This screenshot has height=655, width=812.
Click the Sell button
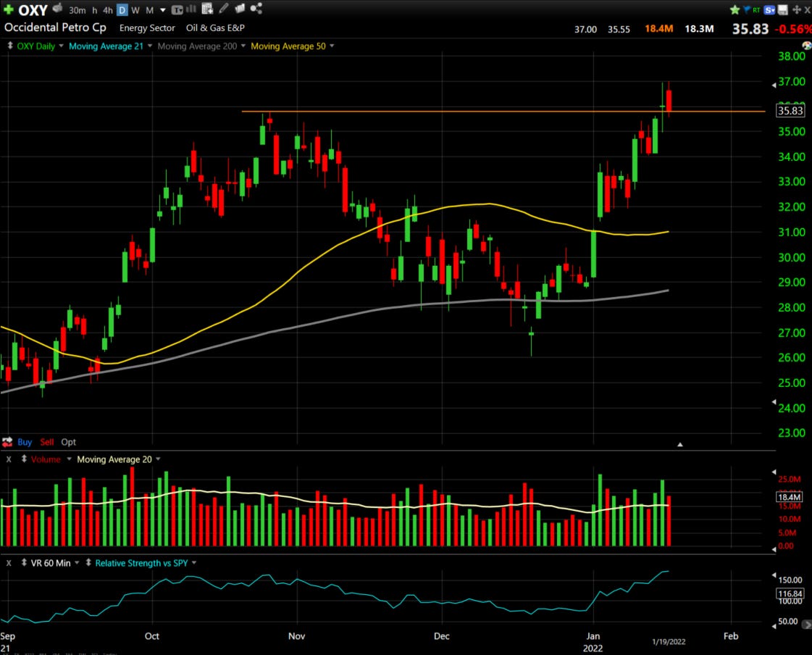point(46,442)
